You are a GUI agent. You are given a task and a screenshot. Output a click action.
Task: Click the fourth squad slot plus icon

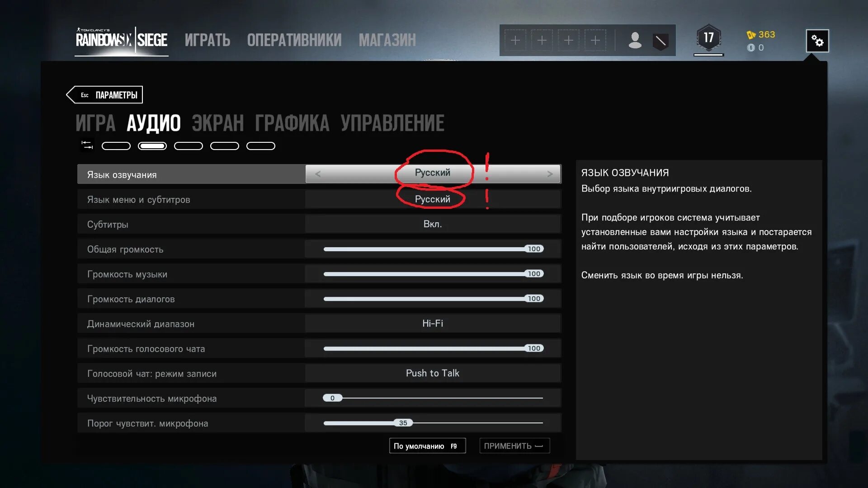(x=595, y=41)
